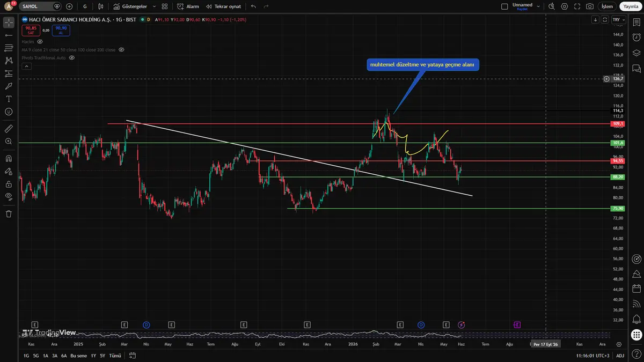Open the go-to-date calendar icon

[x=131, y=356]
